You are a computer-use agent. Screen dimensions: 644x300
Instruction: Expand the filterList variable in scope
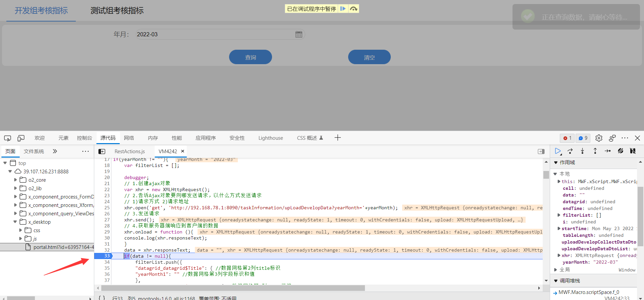click(559, 215)
